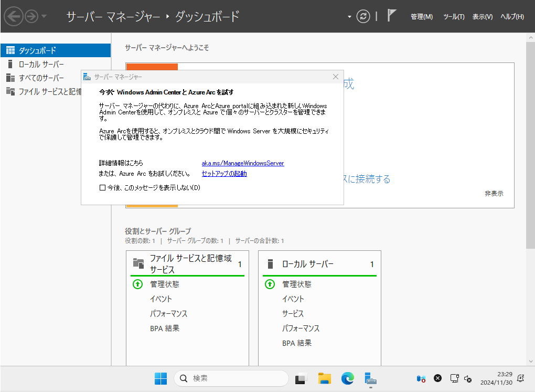
Task: Open the aka.ms/ManageWindowsServer link
Action: tap(243, 163)
